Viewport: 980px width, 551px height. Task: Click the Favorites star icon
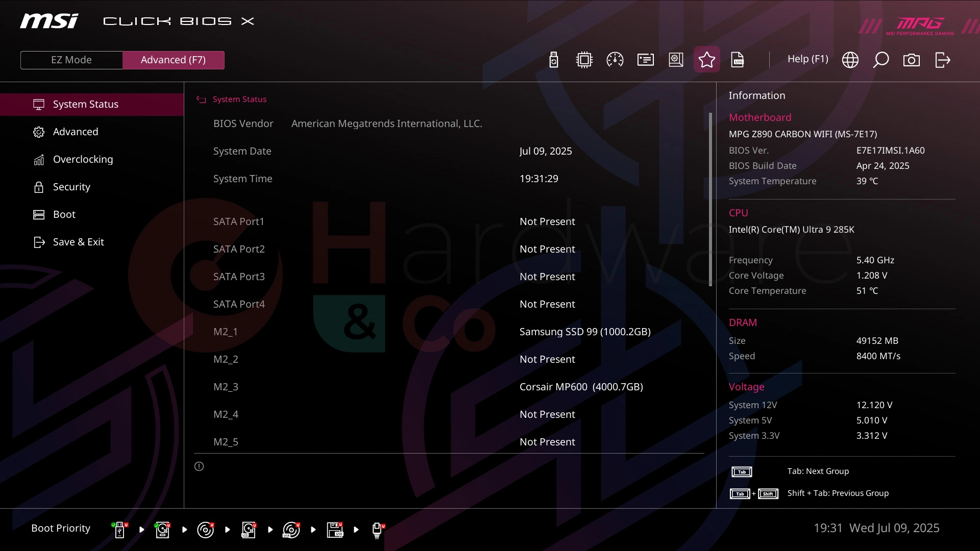pyautogui.click(x=706, y=59)
